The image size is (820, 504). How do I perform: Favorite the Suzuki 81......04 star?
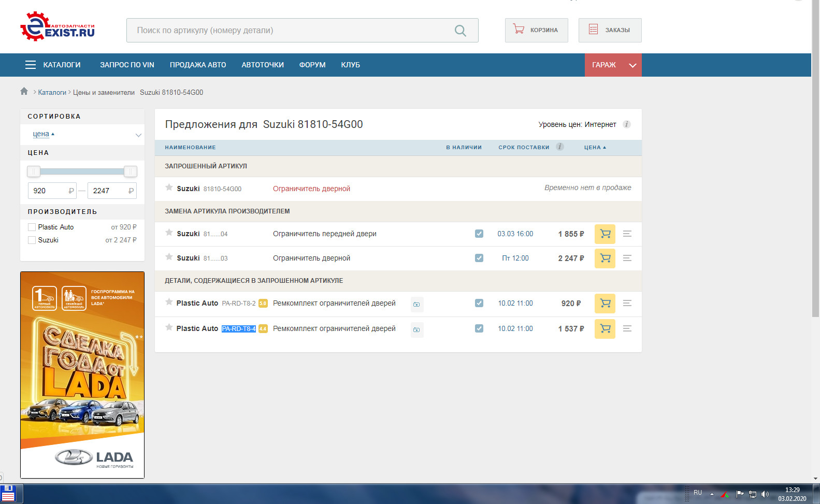pos(169,233)
